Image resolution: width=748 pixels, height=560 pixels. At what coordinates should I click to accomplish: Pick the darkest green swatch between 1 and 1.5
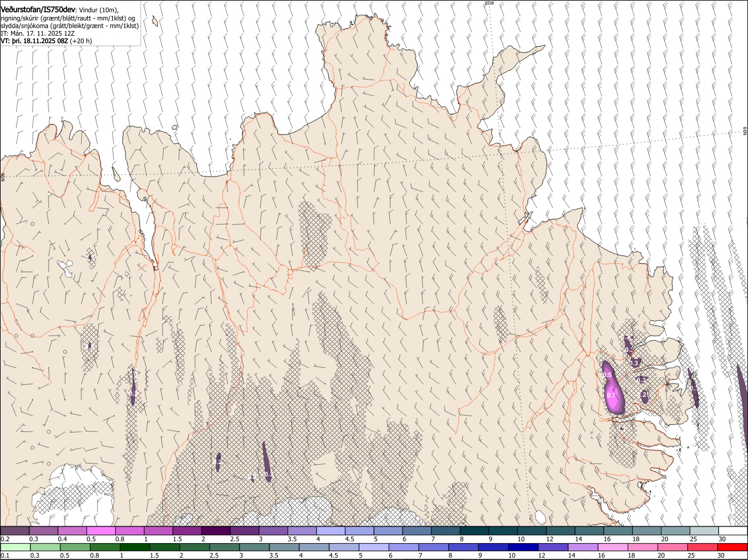(135, 547)
